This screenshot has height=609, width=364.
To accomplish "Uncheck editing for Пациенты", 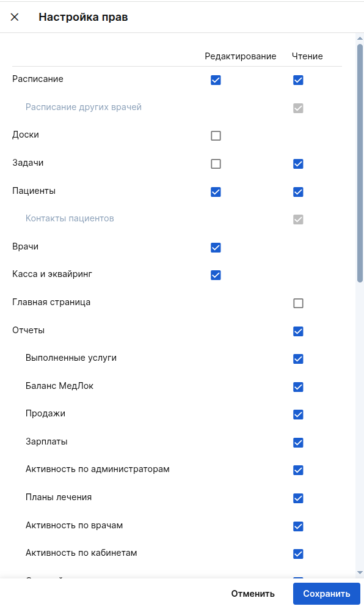I will pyautogui.click(x=216, y=191).
